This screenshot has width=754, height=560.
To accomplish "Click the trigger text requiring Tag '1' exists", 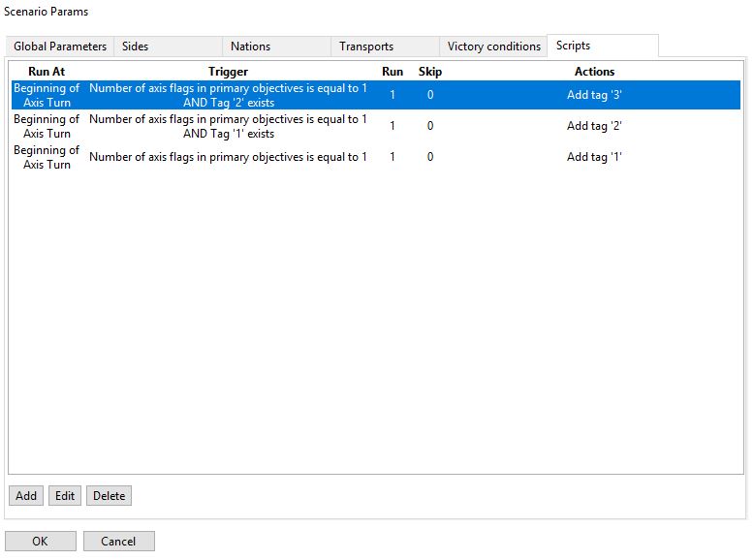I will 228,126.
